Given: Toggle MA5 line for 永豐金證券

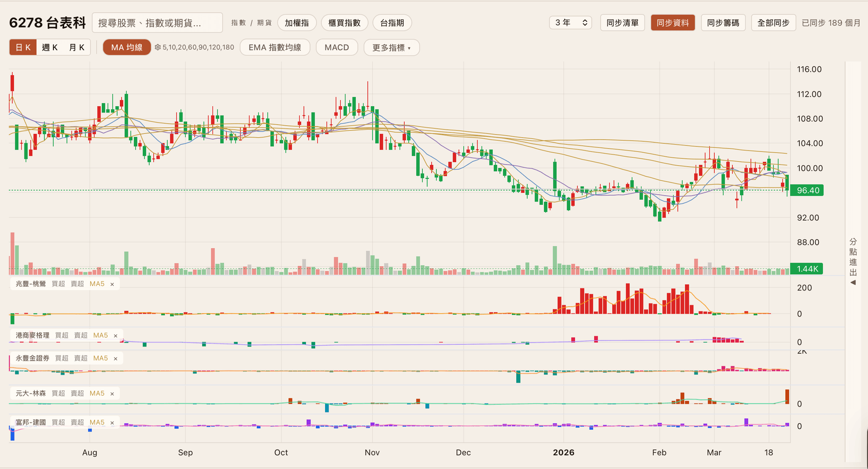Looking at the screenshot, I should 100,358.
